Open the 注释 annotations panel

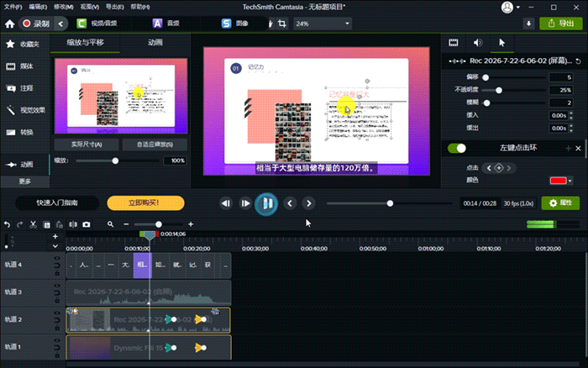pos(24,88)
